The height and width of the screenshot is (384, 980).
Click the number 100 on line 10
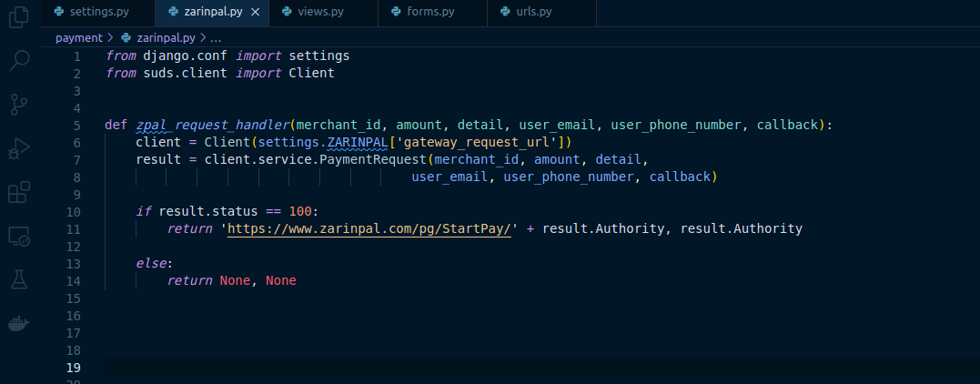300,211
